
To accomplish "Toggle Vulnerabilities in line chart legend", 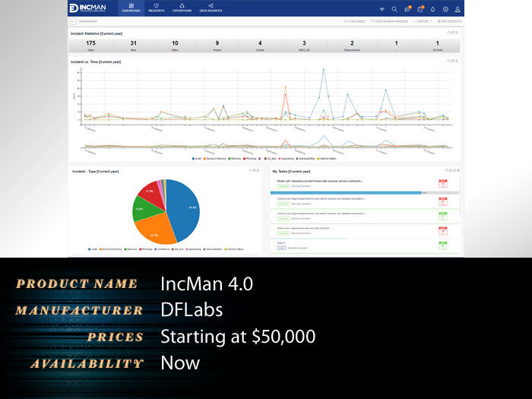I will click(306, 158).
